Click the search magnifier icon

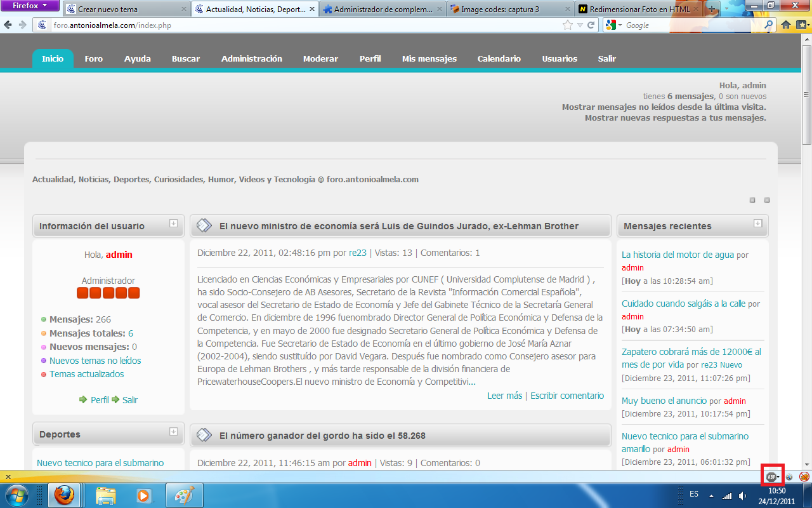coord(769,25)
